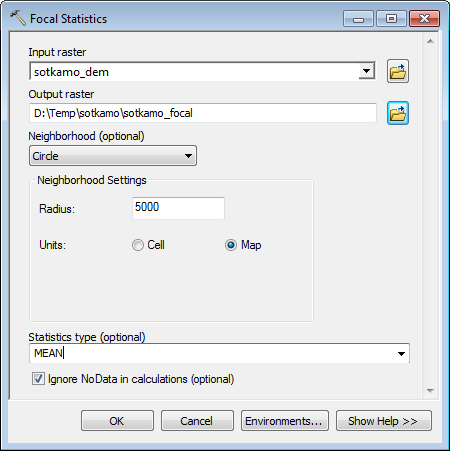The image size is (450, 451).
Task: Click scrollbar up arrow in dialog
Action: tap(430, 41)
